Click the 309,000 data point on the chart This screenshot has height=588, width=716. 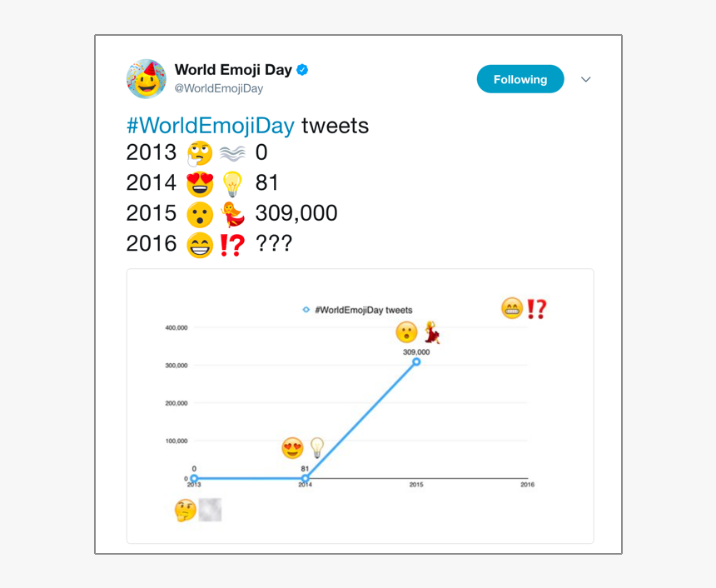click(x=416, y=361)
